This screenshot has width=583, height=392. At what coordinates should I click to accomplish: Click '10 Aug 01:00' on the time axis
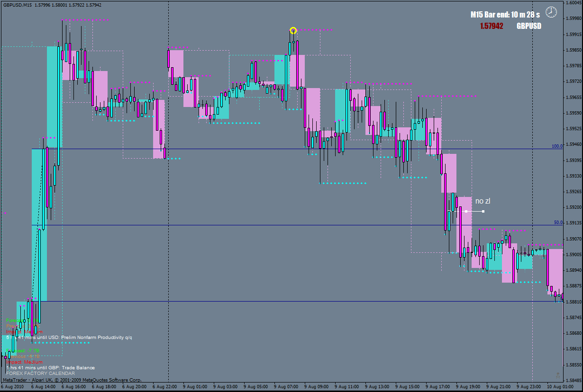point(560,386)
